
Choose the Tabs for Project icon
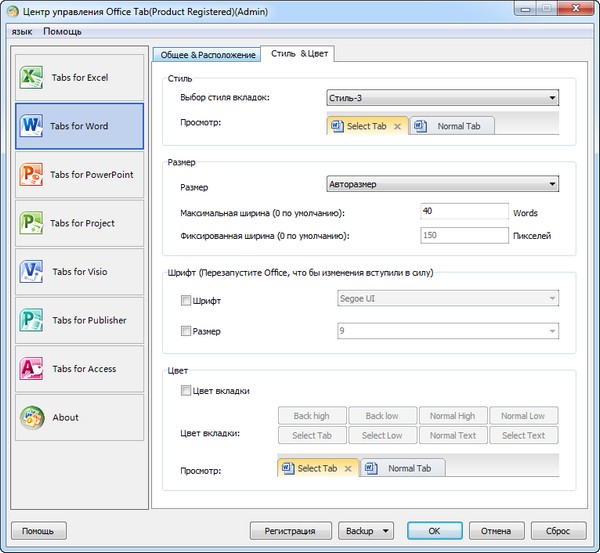tap(32, 224)
